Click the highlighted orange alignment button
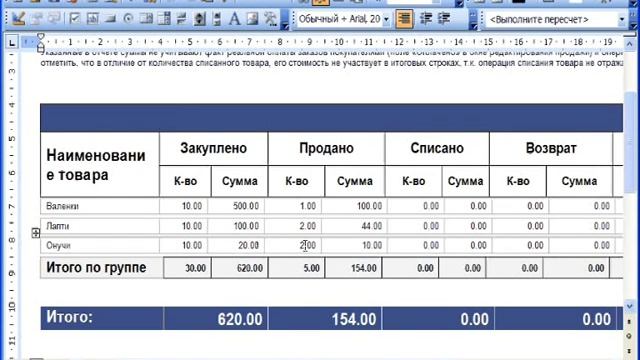Screen dimensions: 640x360 [x=404, y=19]
